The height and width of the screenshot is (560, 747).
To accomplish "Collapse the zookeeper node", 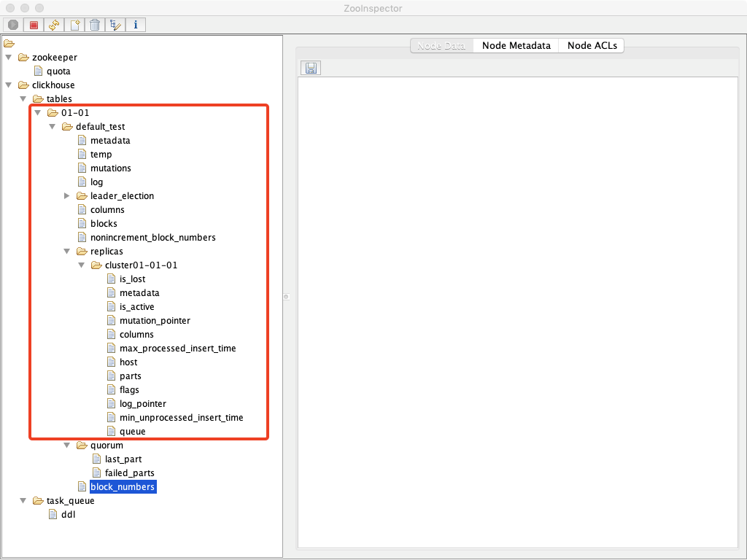I will [9, 57].
